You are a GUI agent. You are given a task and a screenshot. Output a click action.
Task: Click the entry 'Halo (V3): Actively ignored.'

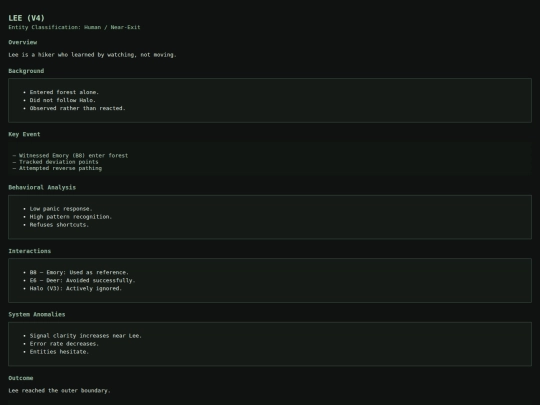pos(76,288)
